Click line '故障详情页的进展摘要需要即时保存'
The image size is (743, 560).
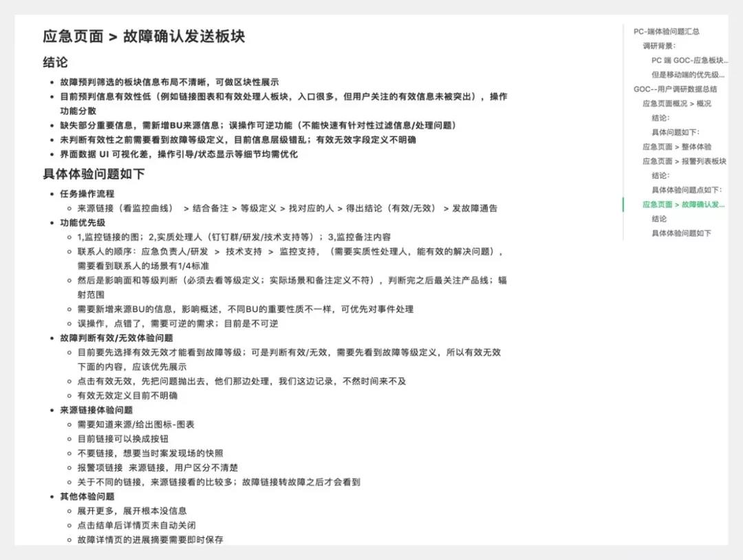[x=150, y=539]
